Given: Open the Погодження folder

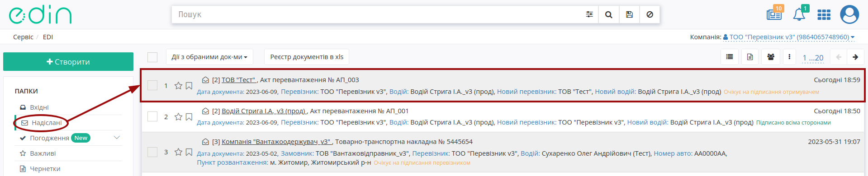Looking at the screenshot, I should [x=49, y=138].
